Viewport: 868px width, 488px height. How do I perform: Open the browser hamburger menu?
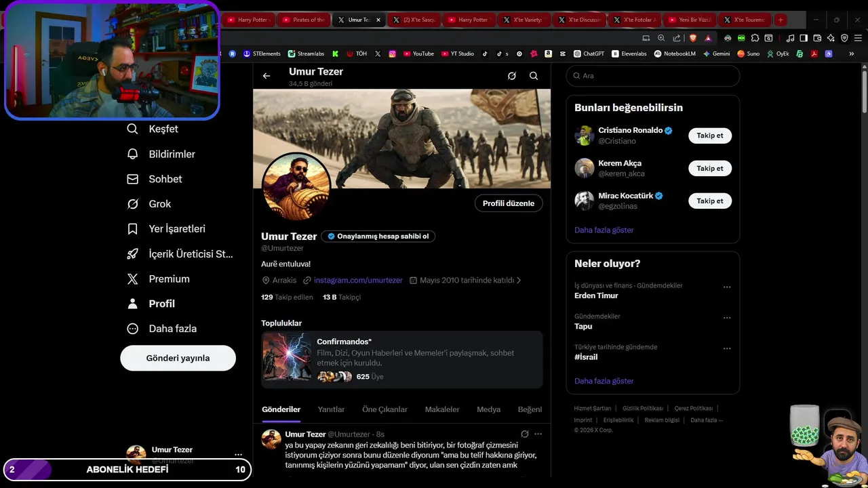pyautogui.click(x=858, y=38)
